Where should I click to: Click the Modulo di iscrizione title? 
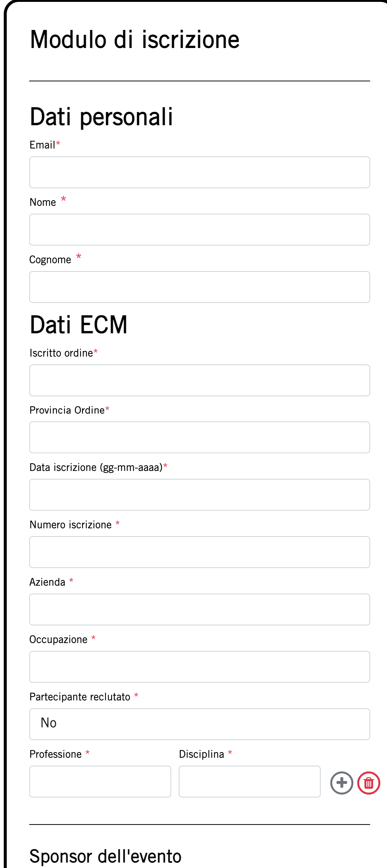click(x=134, y=40)
